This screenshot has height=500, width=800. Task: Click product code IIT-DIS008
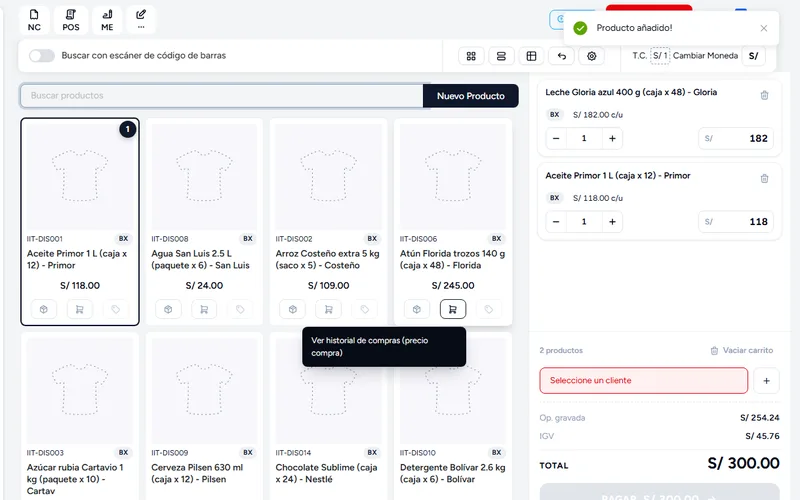pyautogui.click(x=170, y=239)
